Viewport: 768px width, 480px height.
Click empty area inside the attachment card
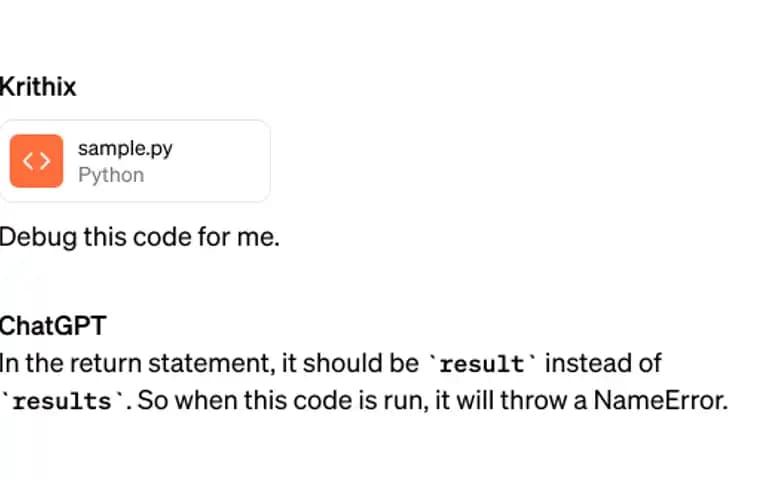click(x=220, y=161)
